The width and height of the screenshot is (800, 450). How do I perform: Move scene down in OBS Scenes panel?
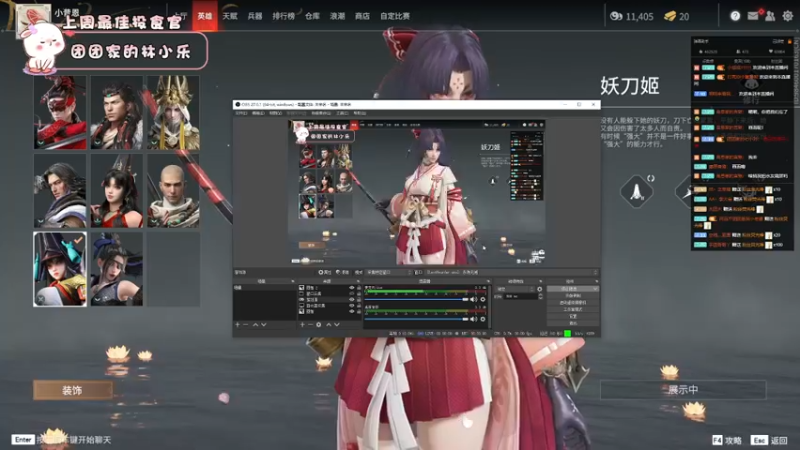(x=264, y=324)
